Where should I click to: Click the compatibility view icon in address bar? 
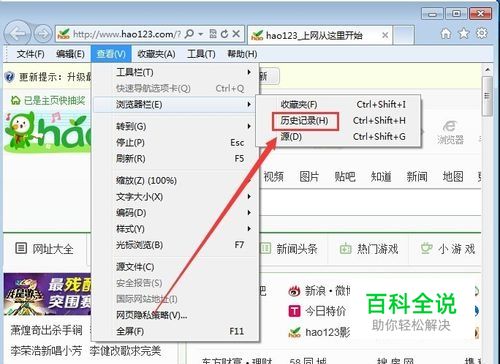coord(213,34)
